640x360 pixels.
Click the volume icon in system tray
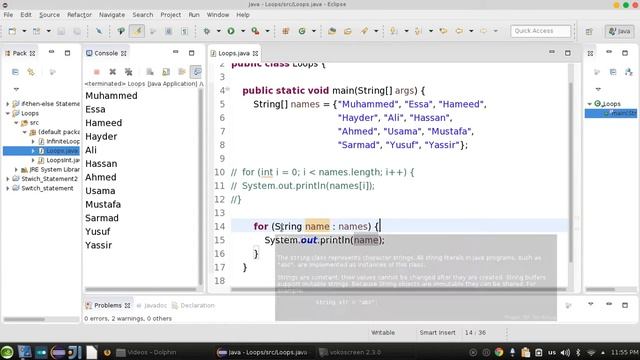(x=565, y=352)
